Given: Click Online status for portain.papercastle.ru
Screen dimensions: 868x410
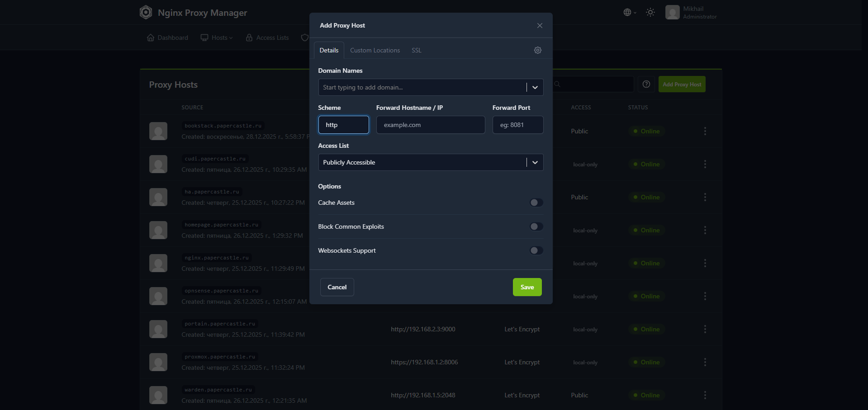Looking at the screenshot, I should (646, 329).
